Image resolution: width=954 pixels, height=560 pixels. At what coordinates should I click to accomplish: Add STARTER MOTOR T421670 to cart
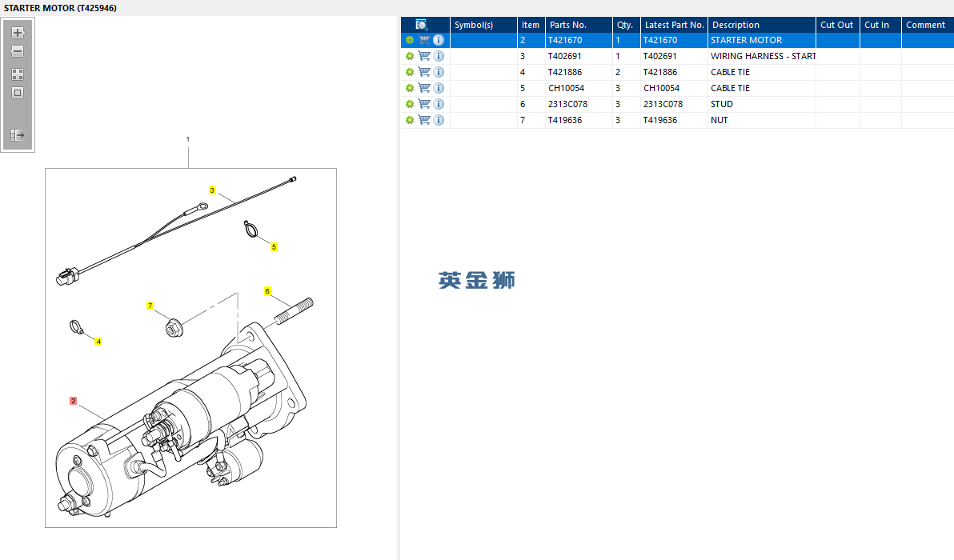[424, 40]
